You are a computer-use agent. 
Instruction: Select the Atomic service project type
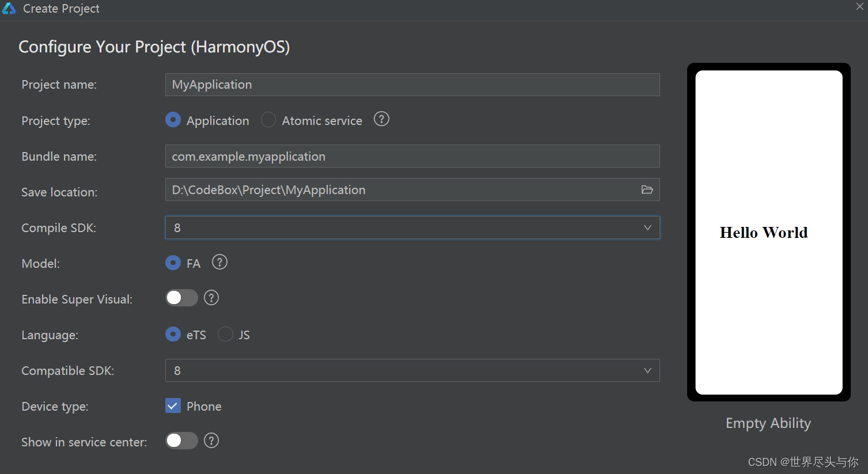[268, 120]
